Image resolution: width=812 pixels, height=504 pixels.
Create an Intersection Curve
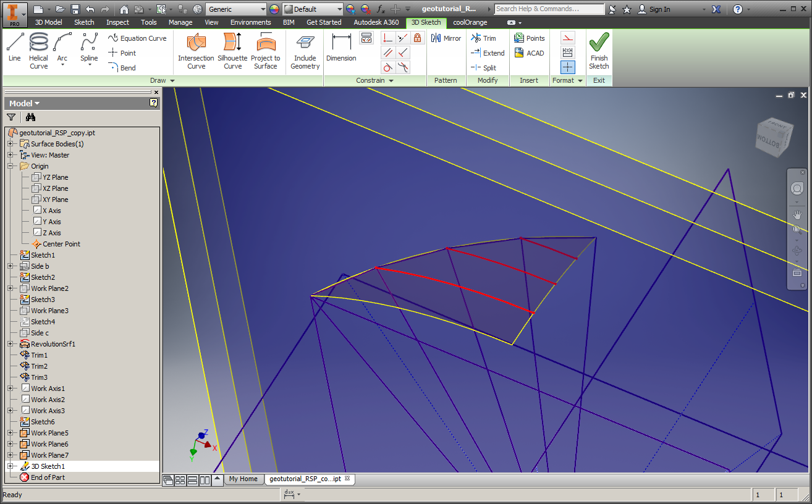(x=196, y=51)
